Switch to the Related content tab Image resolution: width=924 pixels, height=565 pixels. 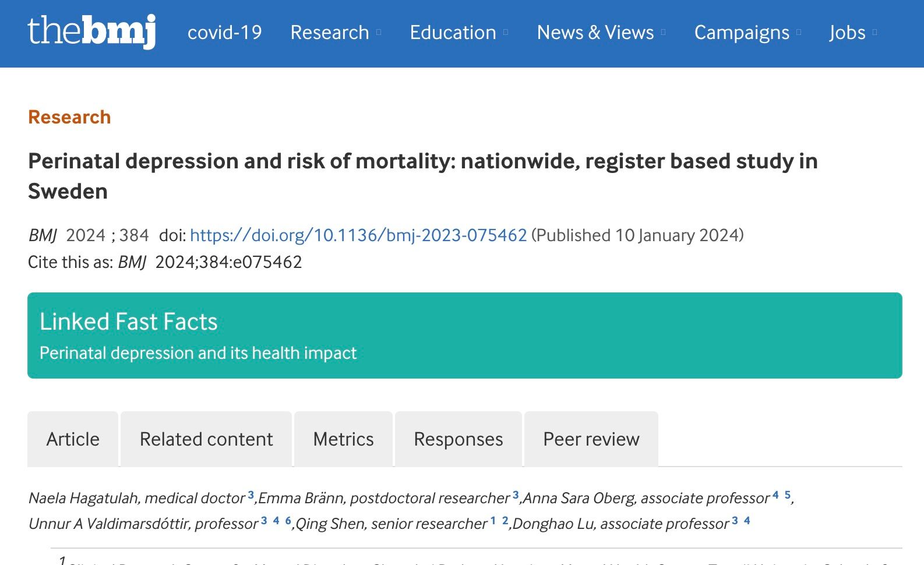click(x=206, y=439)
